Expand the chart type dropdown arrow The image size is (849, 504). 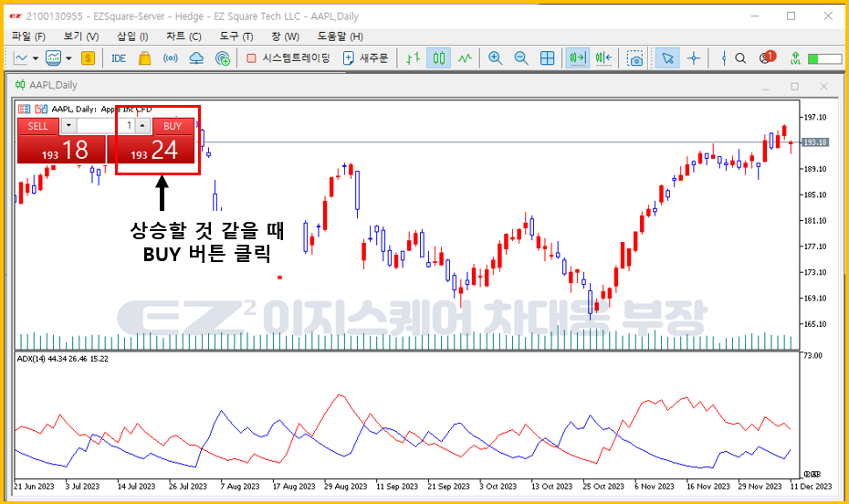[36, 58]
